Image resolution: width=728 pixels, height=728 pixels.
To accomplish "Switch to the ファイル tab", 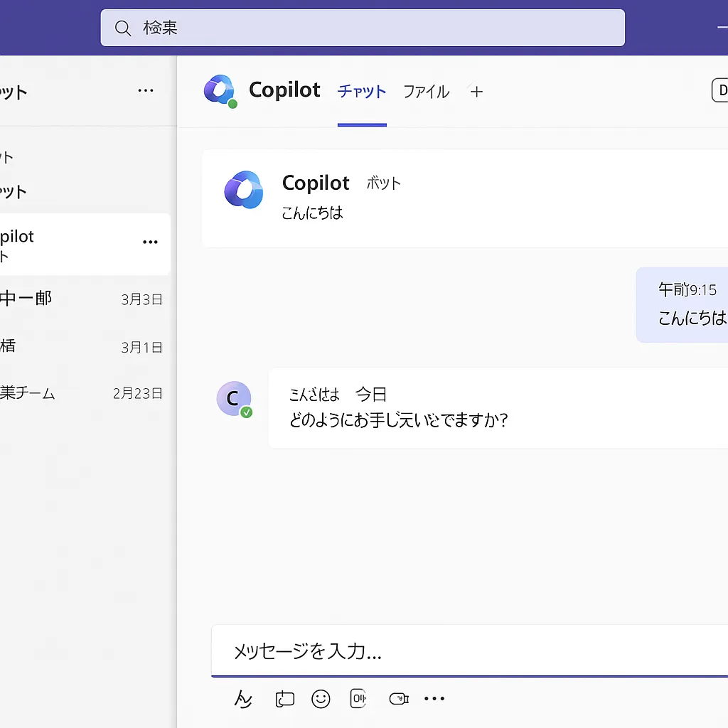I will [x=426, y=92].
